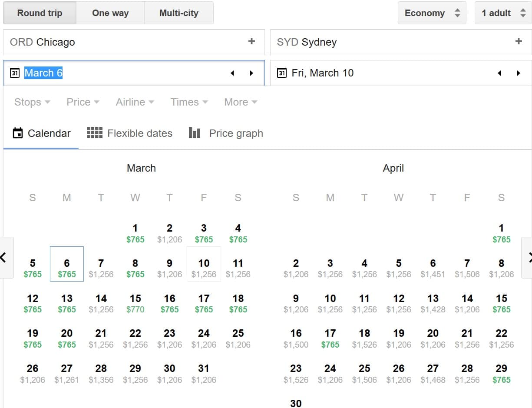The image size is (532, 408).
Task: Select March 31 in the calendar
Action: [204, 374]
